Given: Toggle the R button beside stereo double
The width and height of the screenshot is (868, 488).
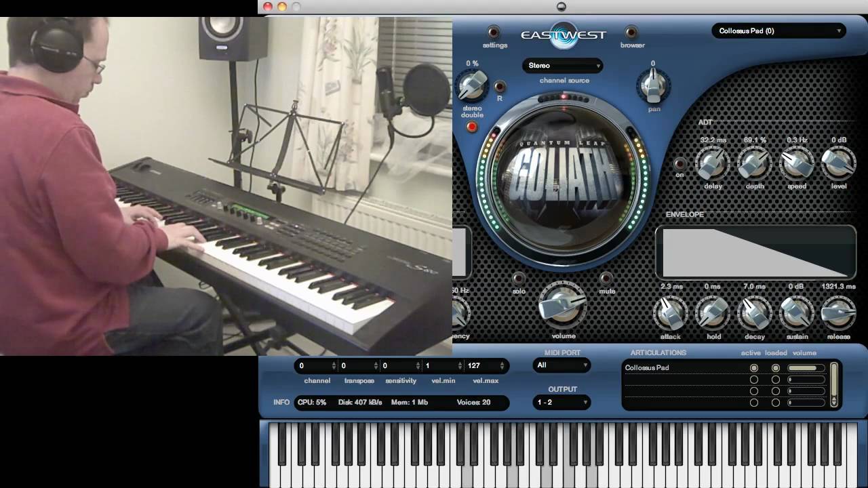Looking at the screenshot, I should [x=500, y=87].
